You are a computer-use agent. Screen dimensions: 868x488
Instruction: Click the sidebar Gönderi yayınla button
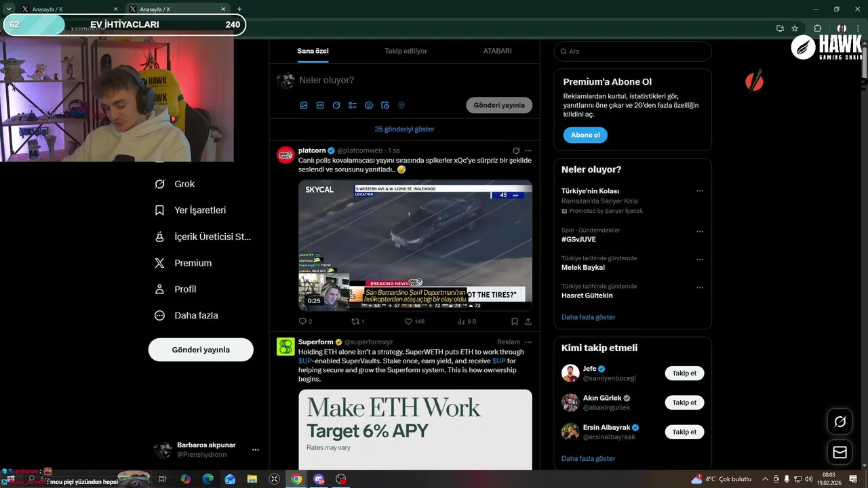[201, 350]
